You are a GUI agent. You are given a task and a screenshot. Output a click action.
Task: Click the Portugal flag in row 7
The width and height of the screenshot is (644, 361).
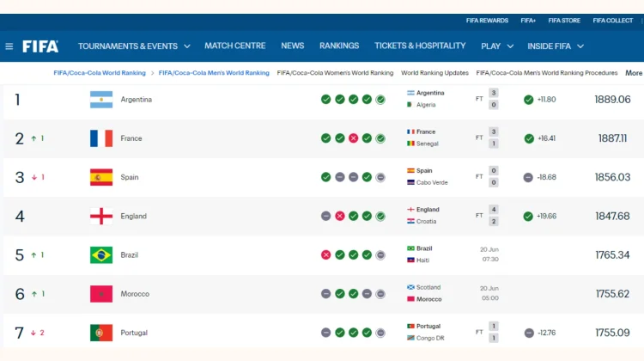pyautogui.click(x=101, y=333)
